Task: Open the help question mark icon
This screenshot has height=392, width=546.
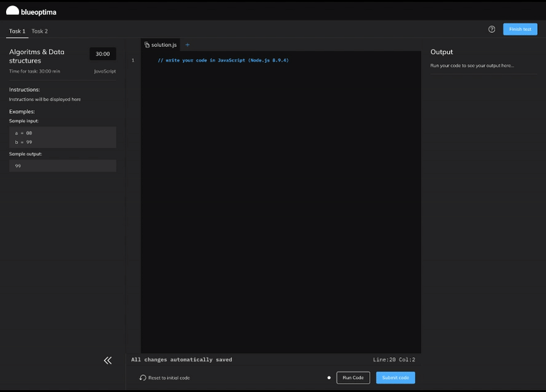Action: pyautogui.click(x=491, y=29)
